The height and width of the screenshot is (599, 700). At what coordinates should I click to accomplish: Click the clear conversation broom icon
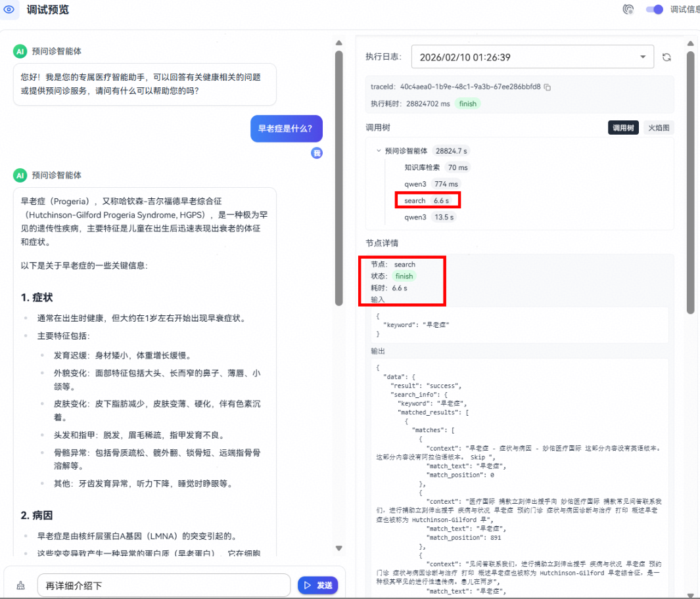point(20,585)
